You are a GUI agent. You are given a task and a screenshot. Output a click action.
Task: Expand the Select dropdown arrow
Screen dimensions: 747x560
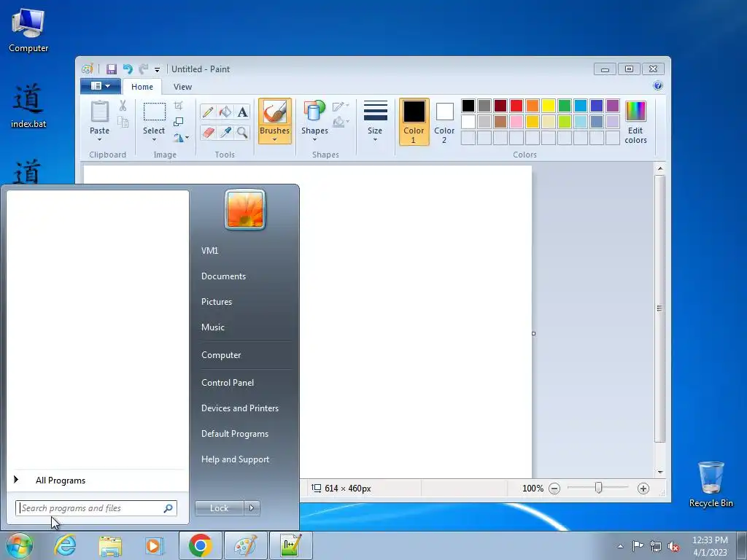(154, 139)
